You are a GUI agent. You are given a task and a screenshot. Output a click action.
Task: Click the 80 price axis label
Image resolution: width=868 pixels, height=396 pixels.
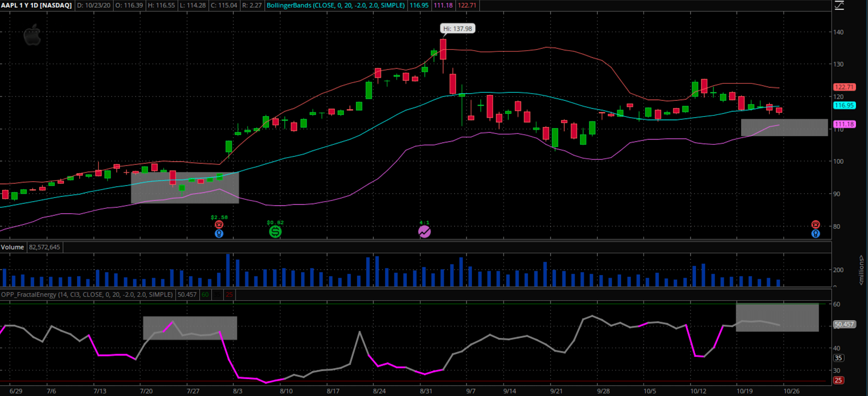[x=837, y=226]
